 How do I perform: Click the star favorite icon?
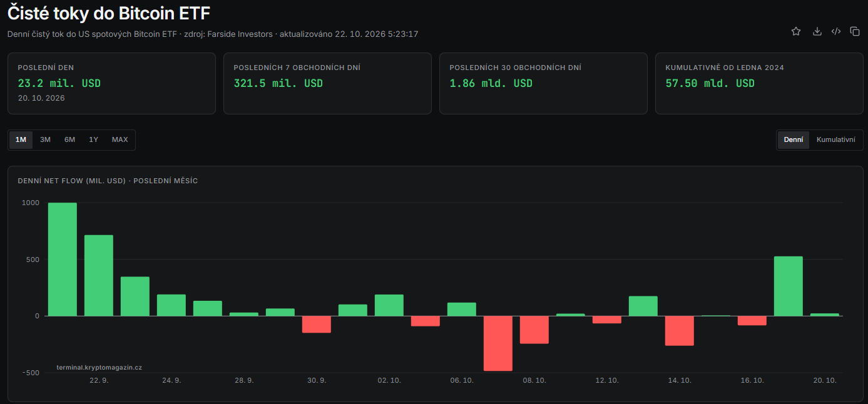point(796,31)
